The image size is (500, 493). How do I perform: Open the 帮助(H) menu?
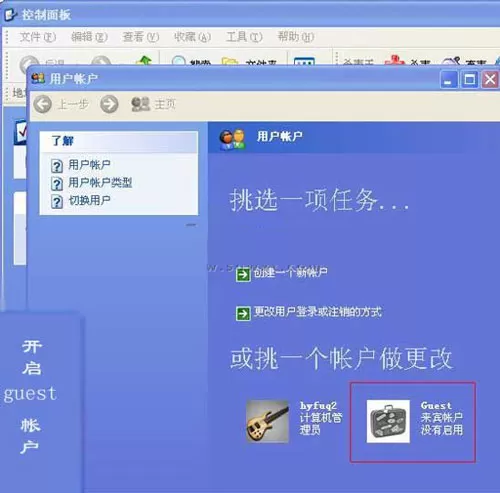[x=296, y=37]
